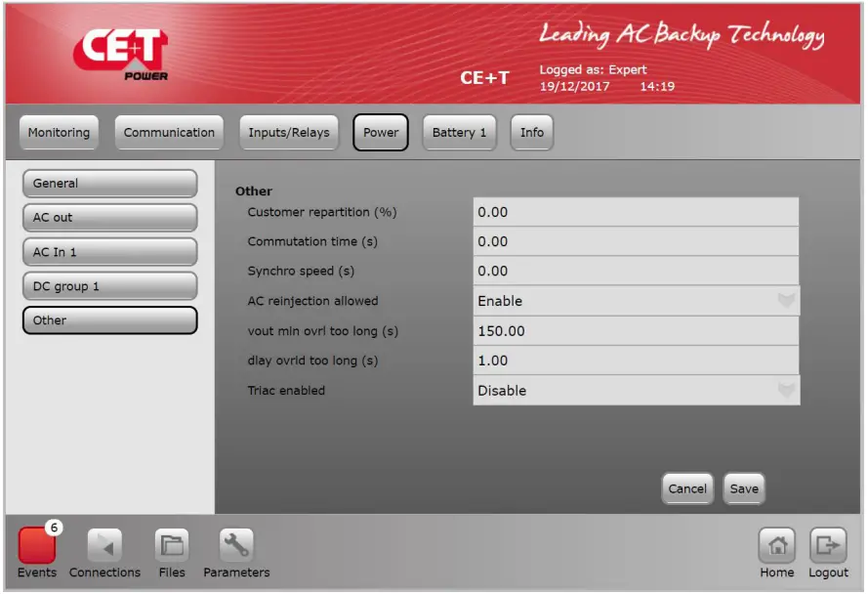868x594 pixels.
Task: Switch to the Monitoring tab
Action: [59, 133]
